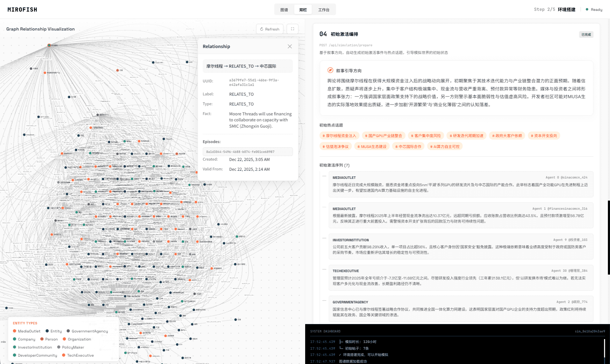The image size is (610, 364).
Task: Toggle Company entity visibility in legend
Action: [14, 339]
